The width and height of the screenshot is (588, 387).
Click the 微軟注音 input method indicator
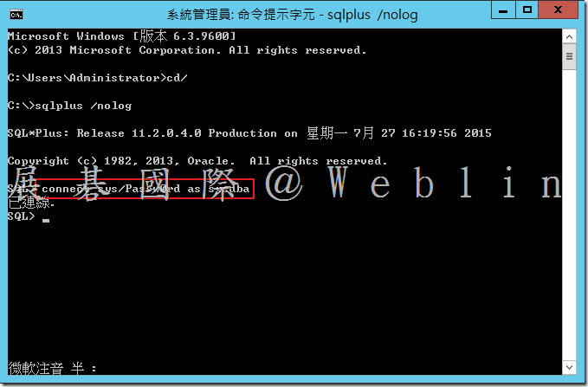pos(52,368)
